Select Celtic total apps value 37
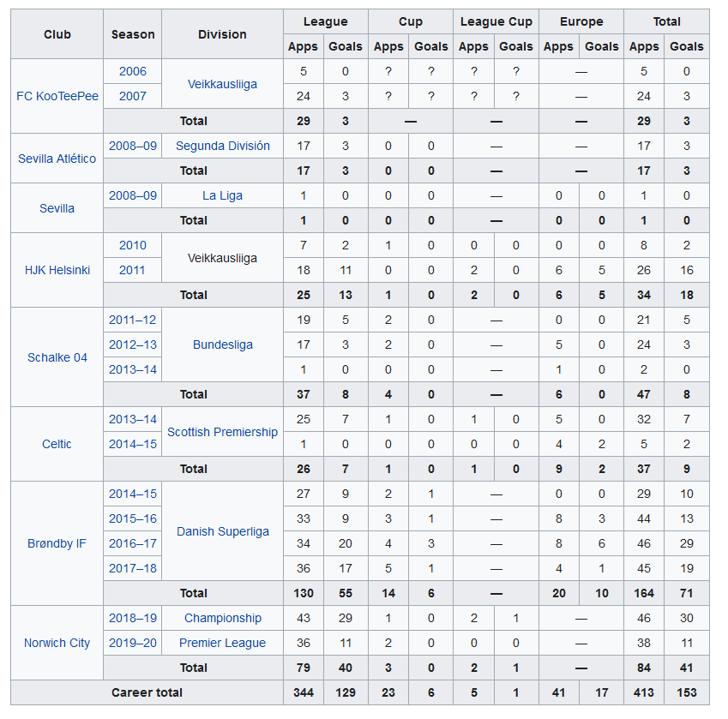The image size is (728, 719). 644,469
